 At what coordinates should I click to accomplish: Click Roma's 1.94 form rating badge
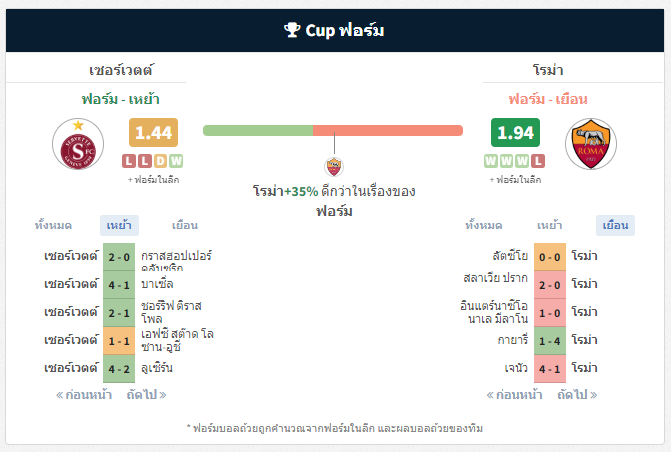click(515, 133)
